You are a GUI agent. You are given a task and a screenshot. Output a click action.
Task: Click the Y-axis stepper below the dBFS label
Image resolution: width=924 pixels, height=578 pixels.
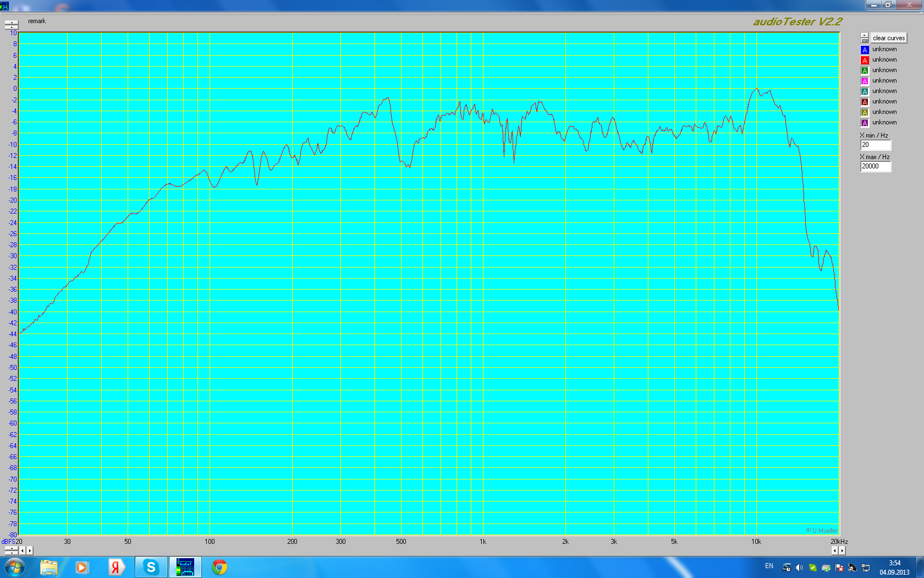tap(12, 550)
